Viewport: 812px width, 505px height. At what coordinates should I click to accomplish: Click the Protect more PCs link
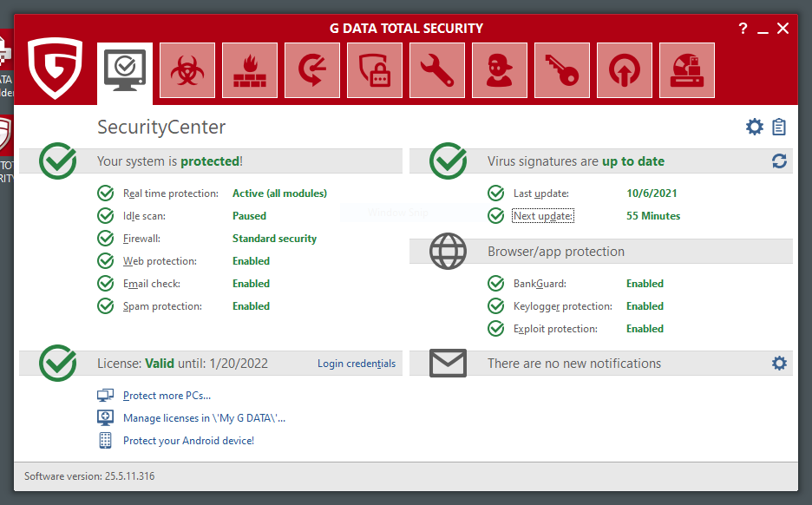point(167,396)
